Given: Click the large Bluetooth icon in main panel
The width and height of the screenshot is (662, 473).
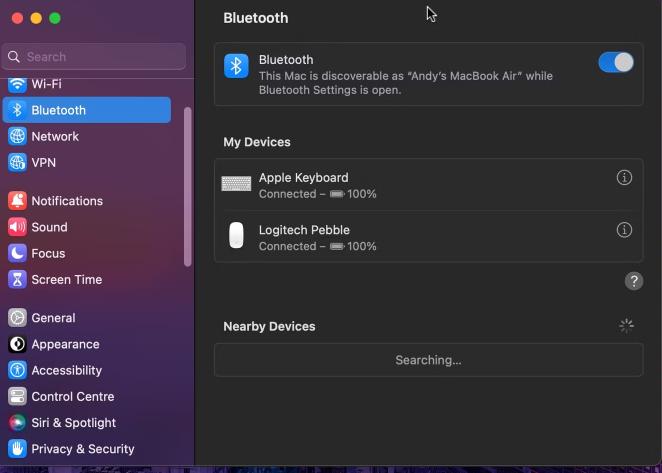Looking at the screenshot, I should pos(236,66).
